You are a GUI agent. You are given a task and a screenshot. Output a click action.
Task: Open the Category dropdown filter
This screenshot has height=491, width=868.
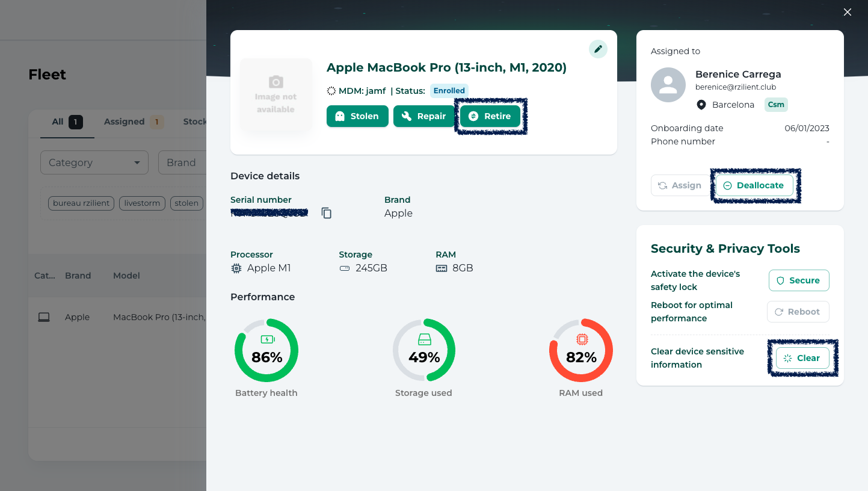pyautogui.click(x=94, y=162)
